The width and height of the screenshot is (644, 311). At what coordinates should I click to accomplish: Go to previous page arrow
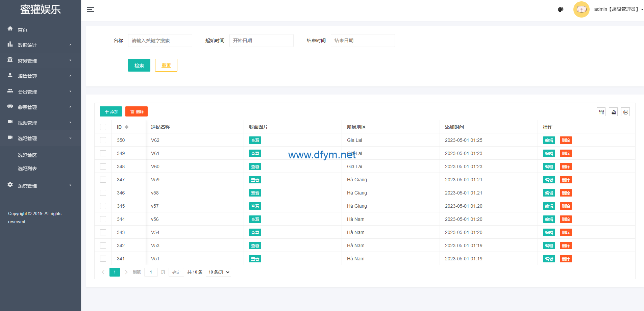click(103, 272)
